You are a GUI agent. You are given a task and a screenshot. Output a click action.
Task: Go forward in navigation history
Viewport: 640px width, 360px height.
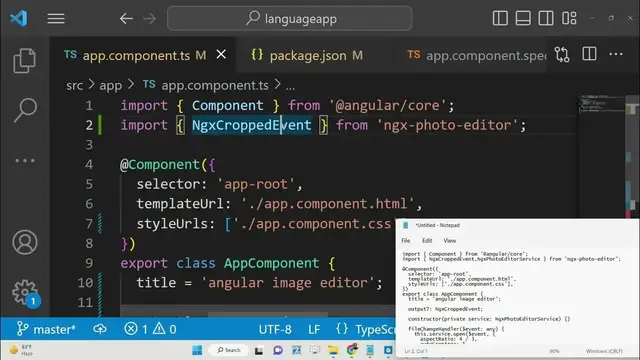coord(149,19)
